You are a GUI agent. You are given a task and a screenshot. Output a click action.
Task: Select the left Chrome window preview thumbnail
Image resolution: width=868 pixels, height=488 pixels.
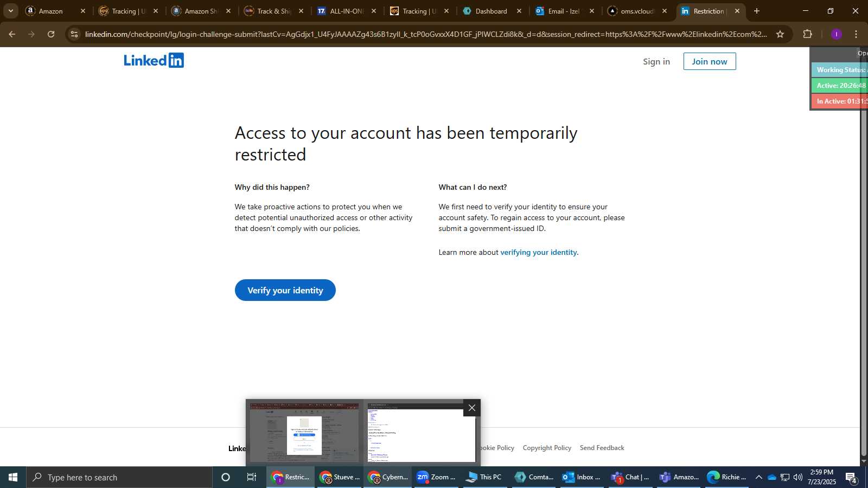click(x=304, y=433)
